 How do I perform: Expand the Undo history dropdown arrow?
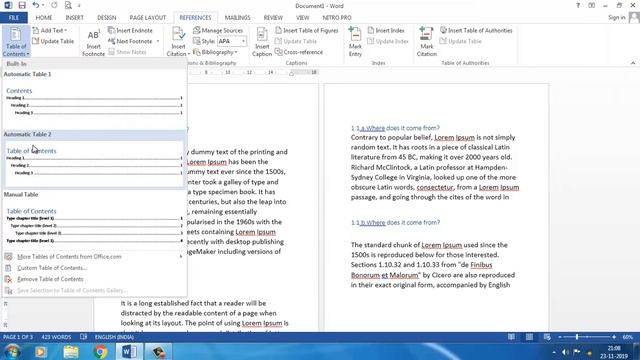(x=43, y=6)
